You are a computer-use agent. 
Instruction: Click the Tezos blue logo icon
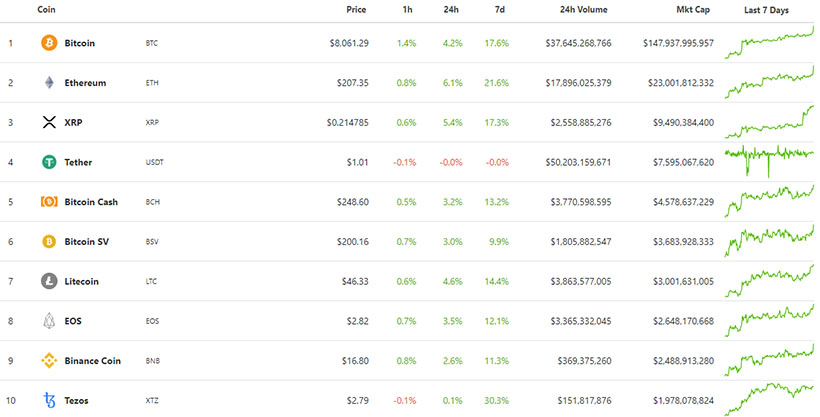[x=49, y=401]
